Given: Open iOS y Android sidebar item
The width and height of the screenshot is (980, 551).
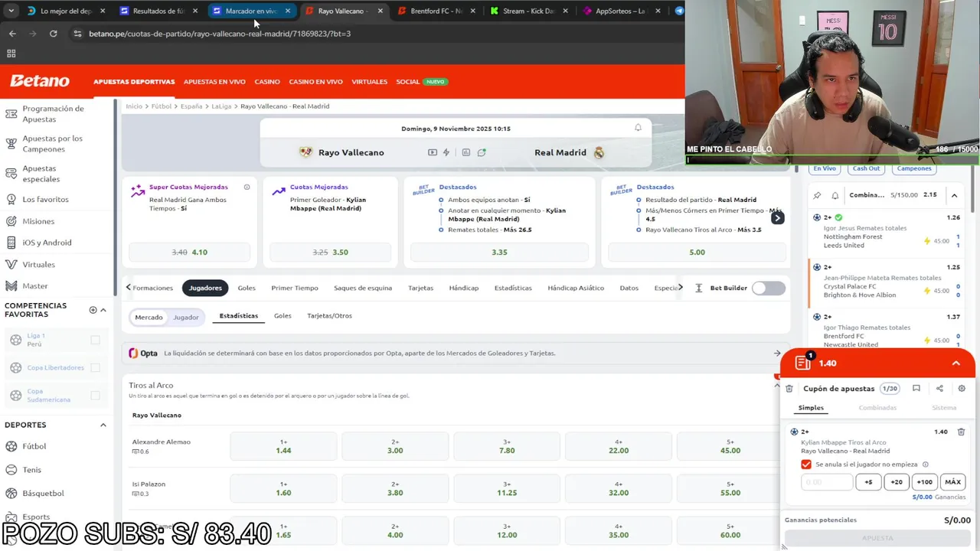Looking at the screenshot, I should pos(47,243).
